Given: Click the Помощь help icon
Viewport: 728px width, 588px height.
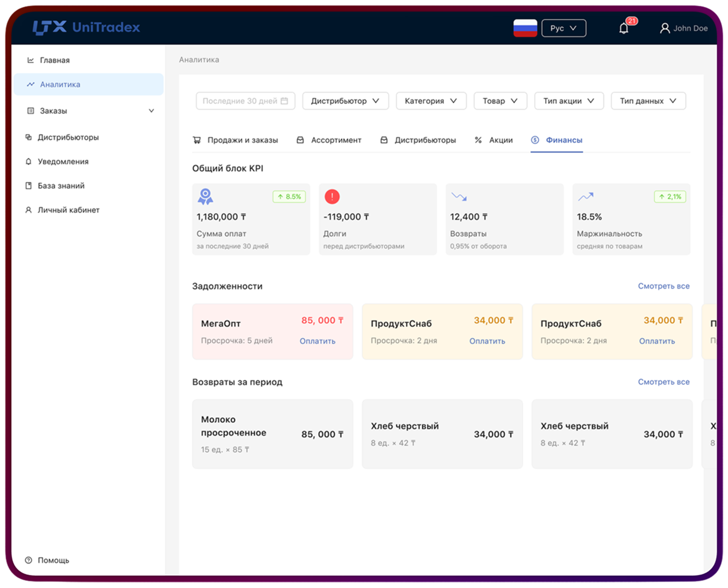Looking at the screenshot, I should pos(29,560).
